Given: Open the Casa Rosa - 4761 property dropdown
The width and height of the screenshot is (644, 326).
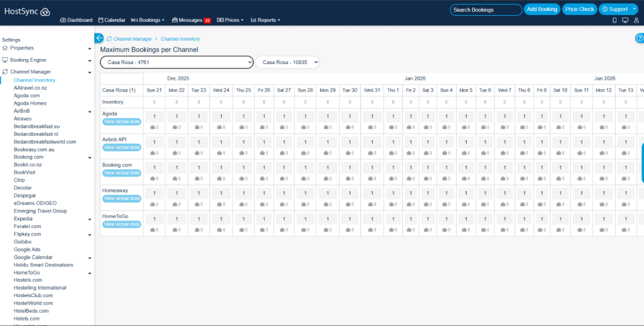Looking at the screenshot, I should (176, 62).
